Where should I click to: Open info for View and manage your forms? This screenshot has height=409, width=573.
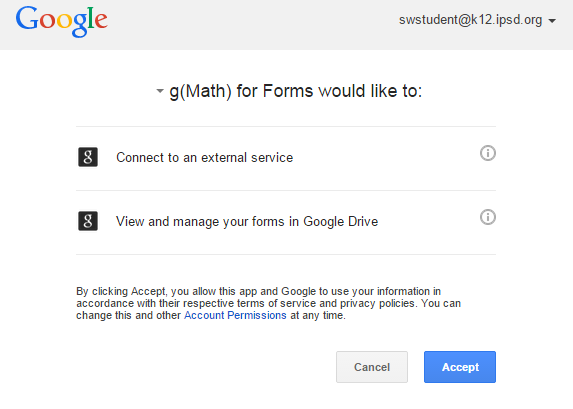coord(487,217)
